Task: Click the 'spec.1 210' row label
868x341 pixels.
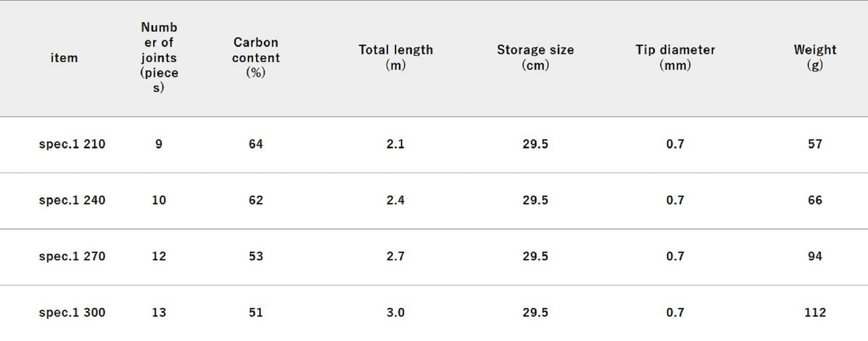Action: 72,144
